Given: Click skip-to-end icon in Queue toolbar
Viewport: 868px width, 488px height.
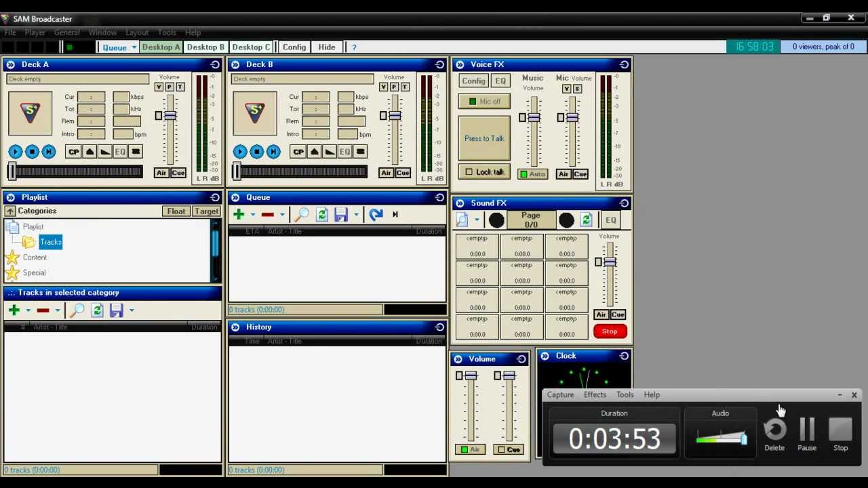Looking at the screenshot, I should (x=395, y=214).
